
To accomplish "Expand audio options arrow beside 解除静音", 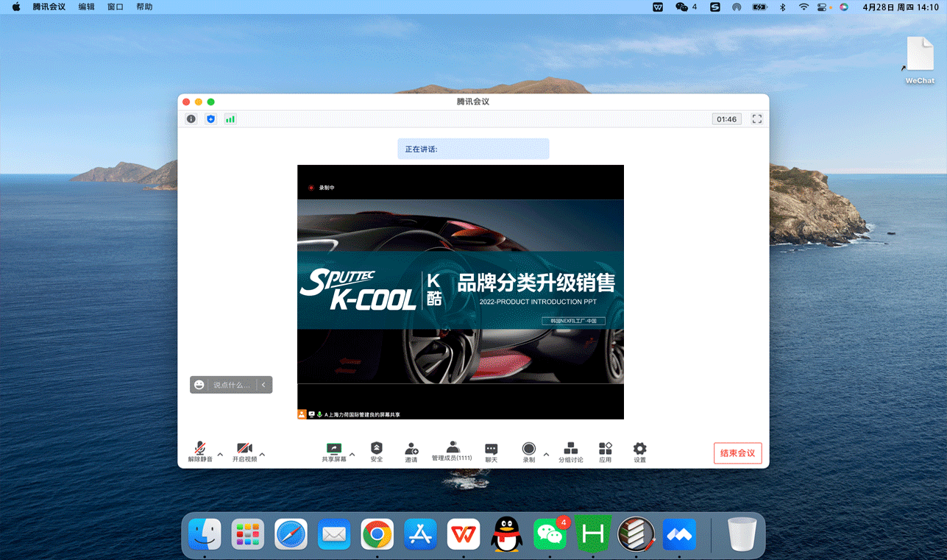I will (x=220, y=454).
